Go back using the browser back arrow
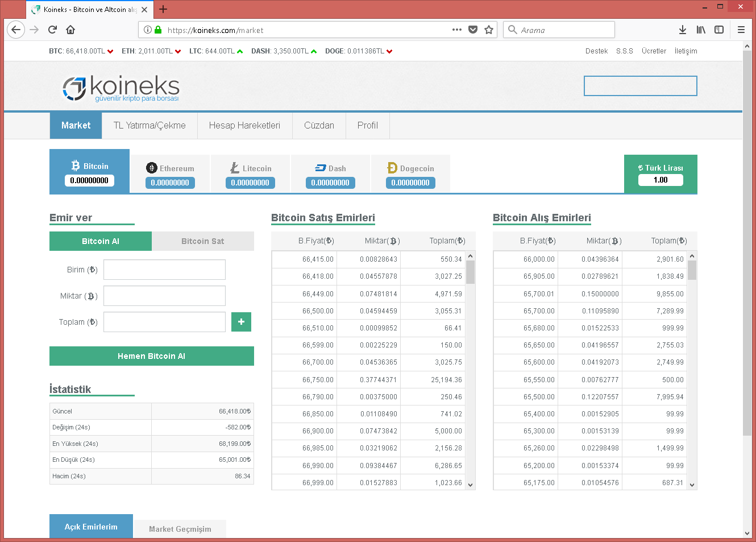Screen dimensions: 756x542 click(x=15, y=30)
